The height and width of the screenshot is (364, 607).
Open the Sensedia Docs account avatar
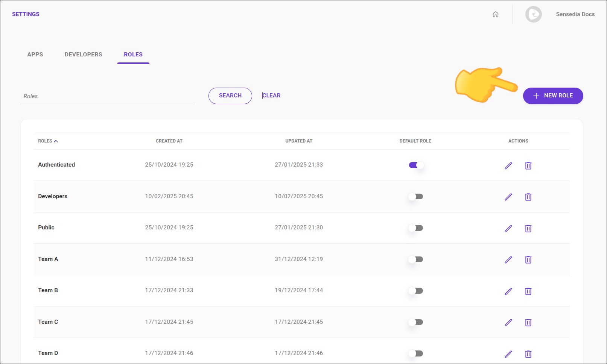(533, 14)
